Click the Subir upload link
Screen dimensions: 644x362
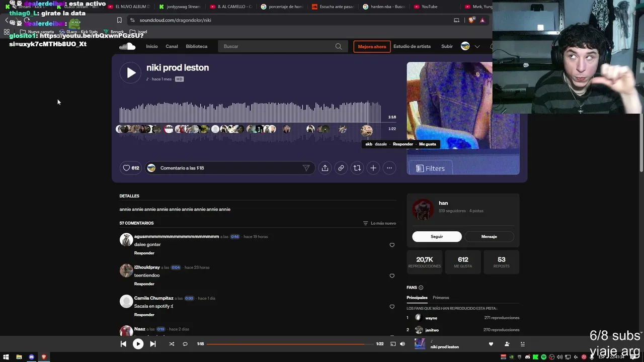tap(447, 46)
